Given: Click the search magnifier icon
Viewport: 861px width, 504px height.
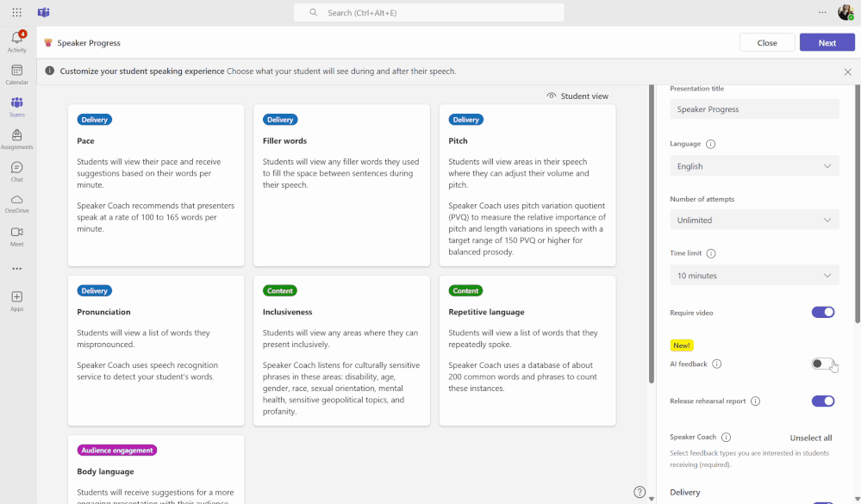Looking at the screenshot, I should 313,12.
